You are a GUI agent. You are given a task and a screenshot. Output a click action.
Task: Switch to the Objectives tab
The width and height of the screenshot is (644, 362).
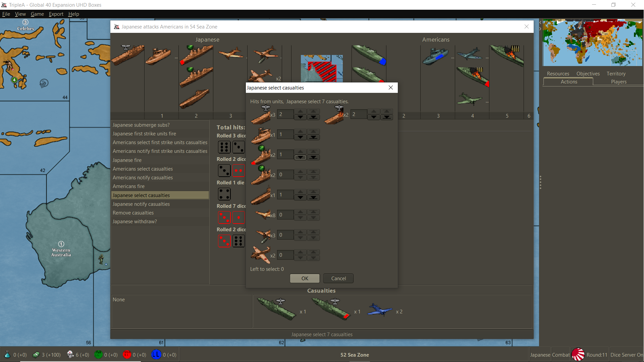point(588,73)
